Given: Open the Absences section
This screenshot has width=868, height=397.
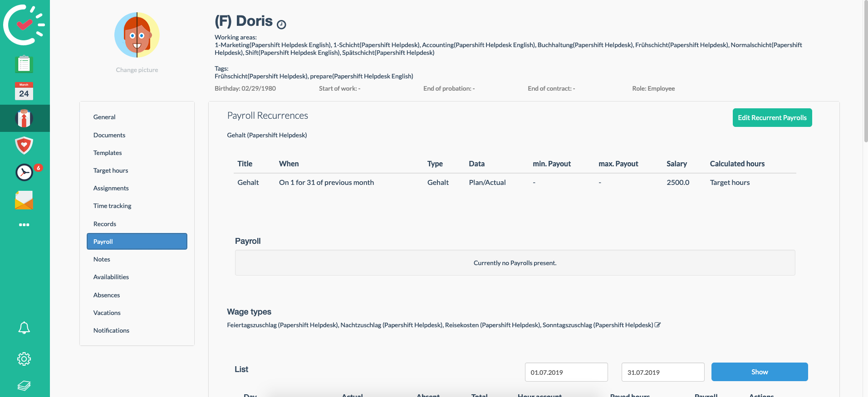Looking at the screenshot, I should pos(137,295).
